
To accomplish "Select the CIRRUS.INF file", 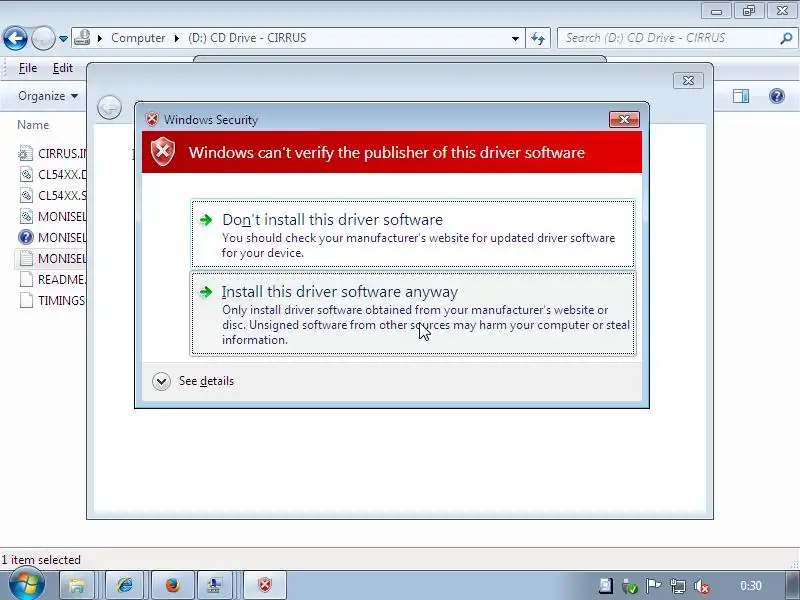I will tap(52, 153).
